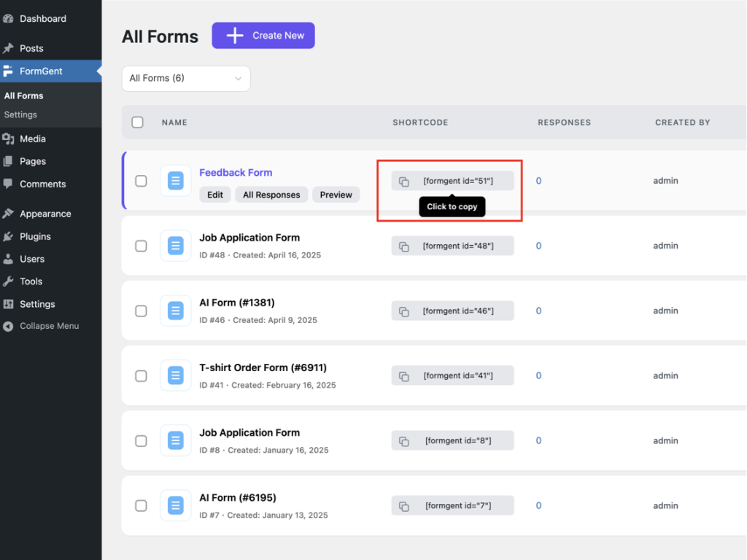This screenshot has height=560, width=747.
Task: Click the Settings sliders icon in sidebar
Action: pyautogui.click(x=8, y=304)
